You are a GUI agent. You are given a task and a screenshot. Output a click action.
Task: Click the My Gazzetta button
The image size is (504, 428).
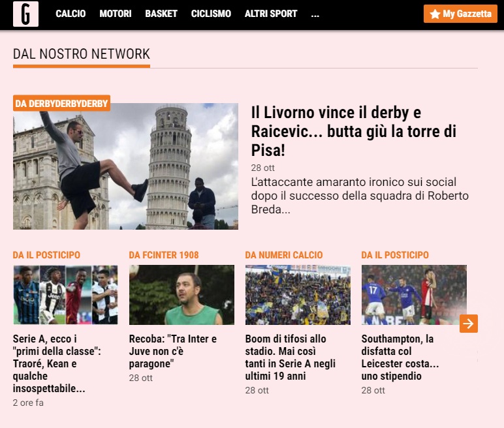tap(461, 14)
